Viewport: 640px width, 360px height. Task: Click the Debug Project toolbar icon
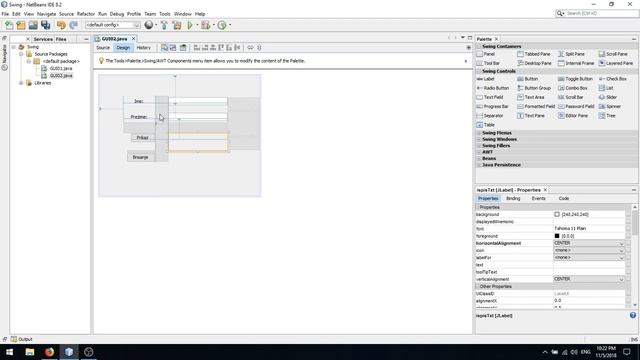(205, 25)
